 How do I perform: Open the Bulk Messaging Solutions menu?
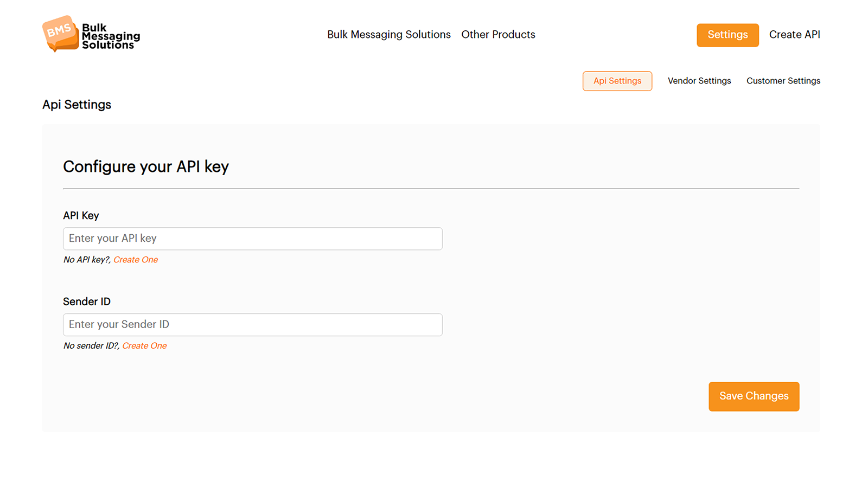tap(388, 34)
